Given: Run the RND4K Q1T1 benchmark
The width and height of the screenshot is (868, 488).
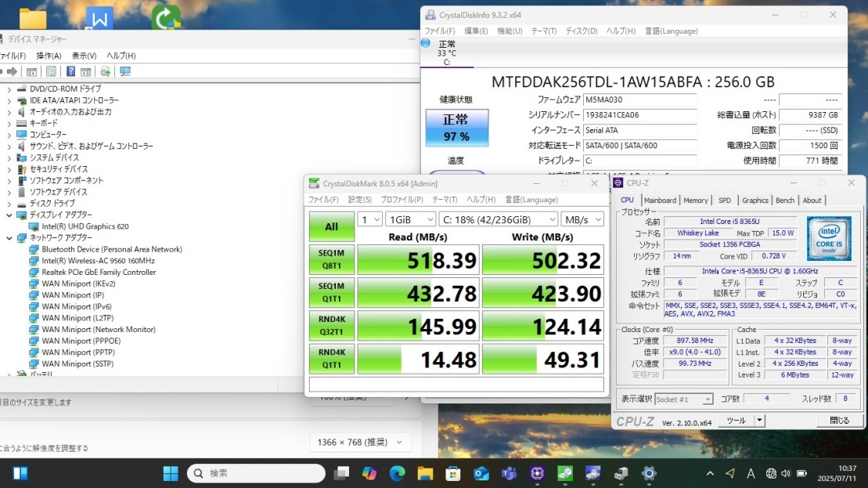Looking at the screenshot, I should (x=332, y=359).
